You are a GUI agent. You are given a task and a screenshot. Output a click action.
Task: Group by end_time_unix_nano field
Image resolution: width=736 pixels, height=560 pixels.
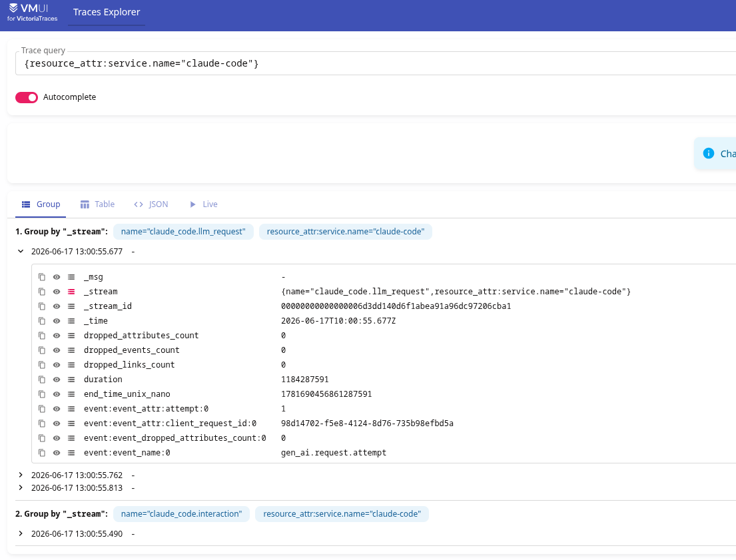click(x=71, y=394)
